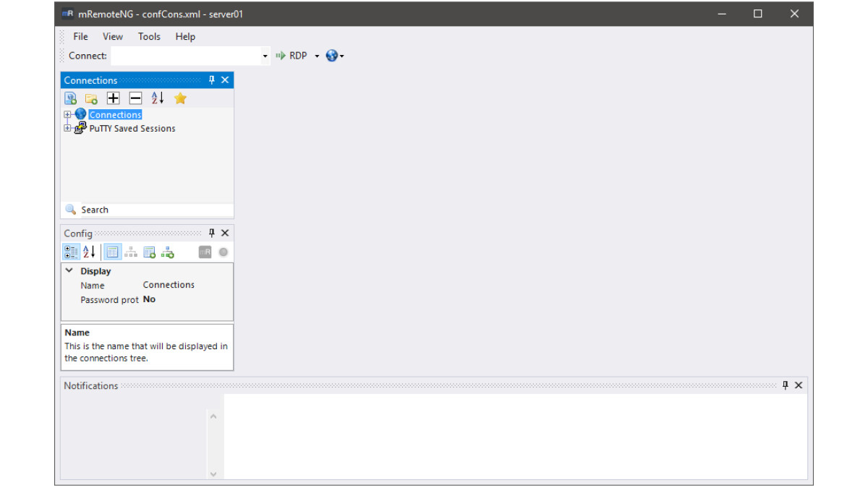Switch Config grid to categorized view
The height and width of the screenshot is (488, 868).
point(71,252)
